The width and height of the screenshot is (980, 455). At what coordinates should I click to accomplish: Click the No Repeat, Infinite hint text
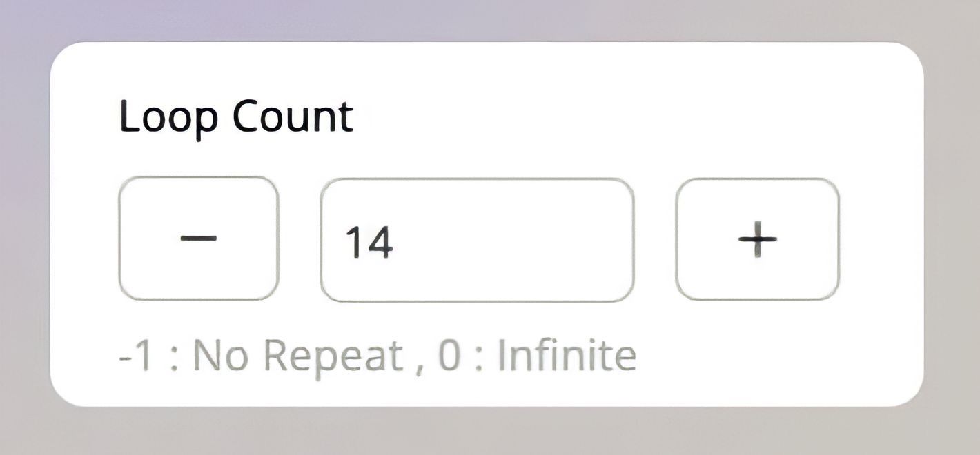[x=378, y=356]
